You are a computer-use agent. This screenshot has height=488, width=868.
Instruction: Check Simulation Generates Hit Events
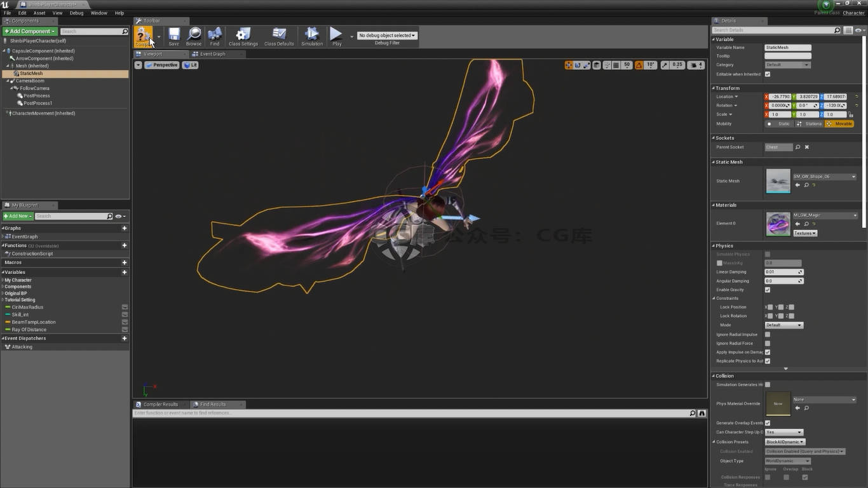tap(768, 384)
